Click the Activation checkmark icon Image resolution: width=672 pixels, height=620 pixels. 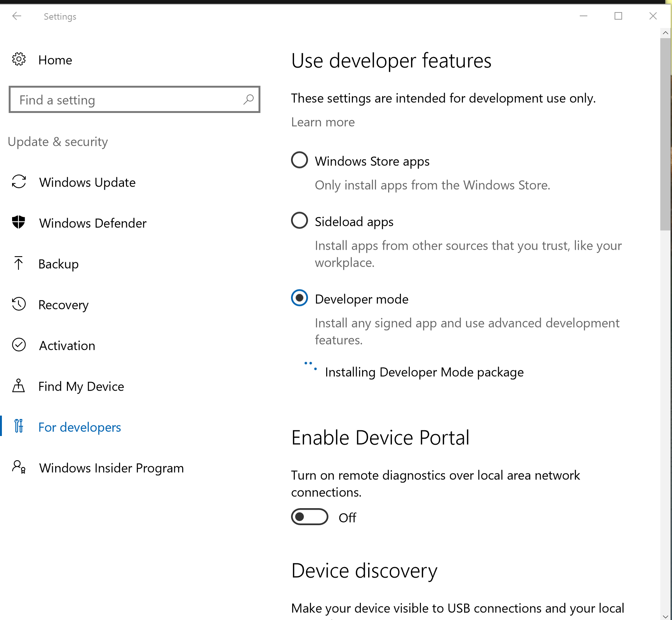point(19,345)
